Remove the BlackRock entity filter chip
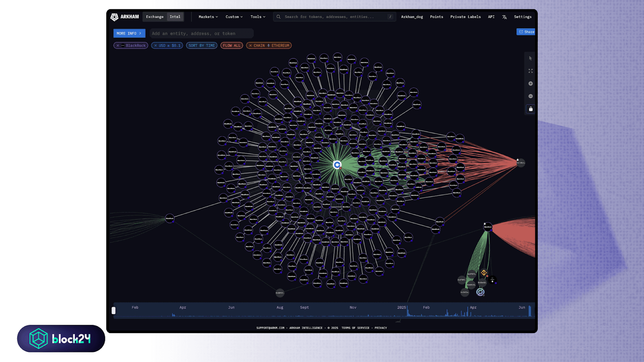The image size is (644, 362). point(118,45)
